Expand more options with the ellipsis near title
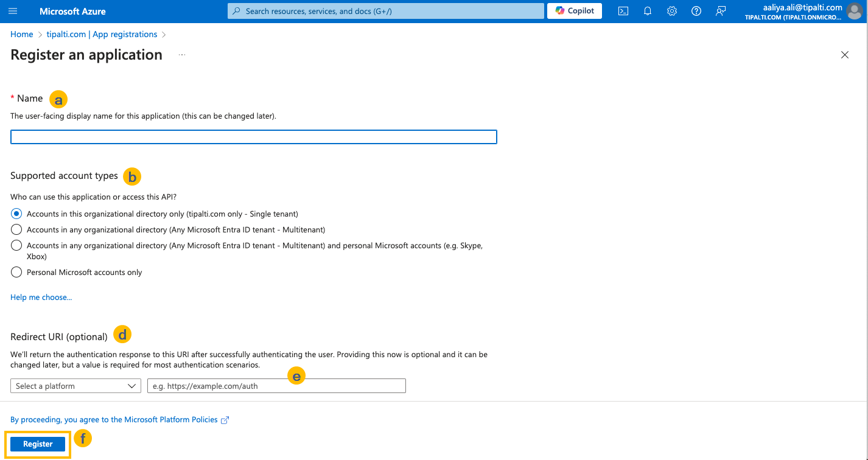 pos(181,54)
